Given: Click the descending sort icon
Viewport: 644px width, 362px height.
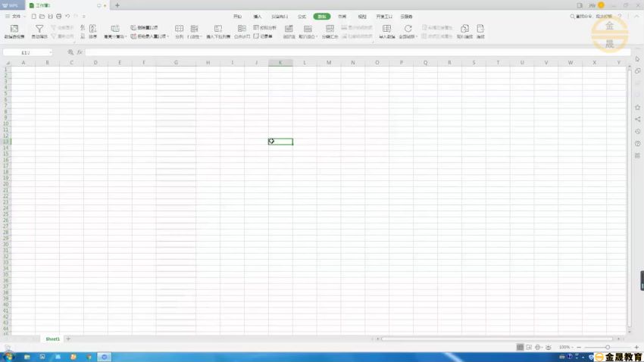Looking at the screenshot, I should [x=83, y=36].
